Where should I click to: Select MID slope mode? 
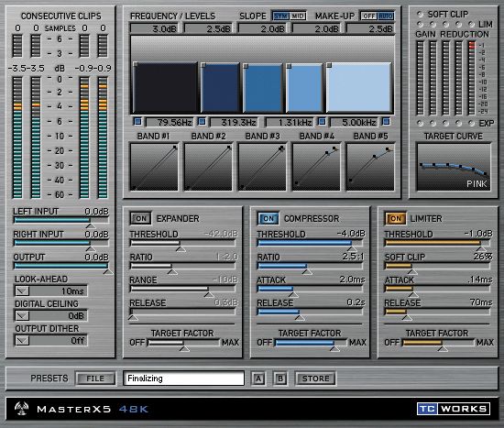[298, 16]
